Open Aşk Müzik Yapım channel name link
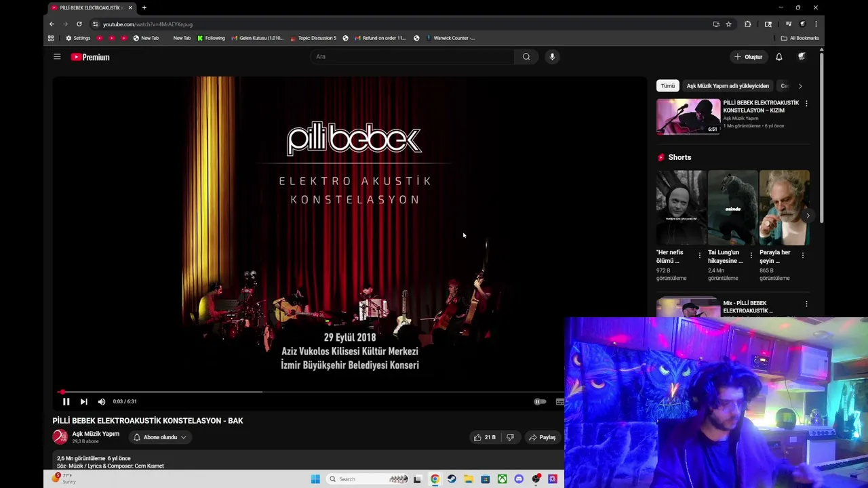 [x=96, y=434]
